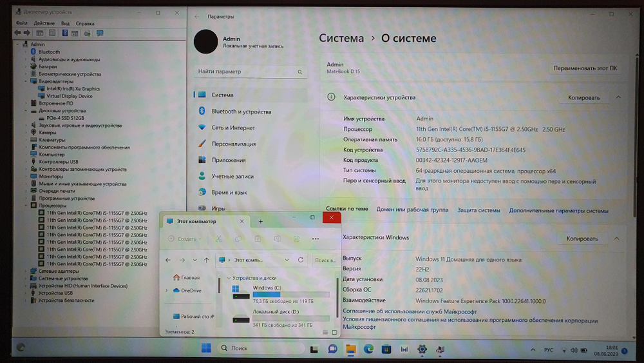Viewport: 644px width, 363px height.
Task: Expand the Bluetooth node in device tree
Action: (x=26, y=52)
